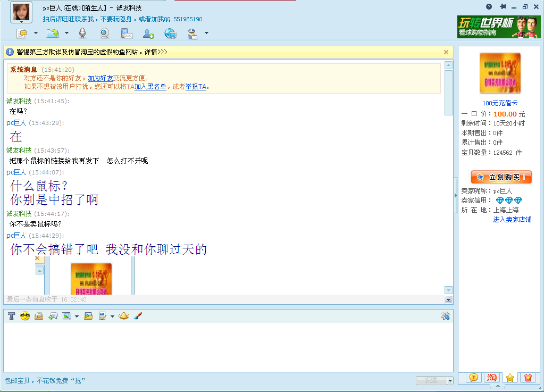This screenshot has height=392, width=544.
Task: Switch to the Taobao 淘 tab
Action: coord(492,378)
